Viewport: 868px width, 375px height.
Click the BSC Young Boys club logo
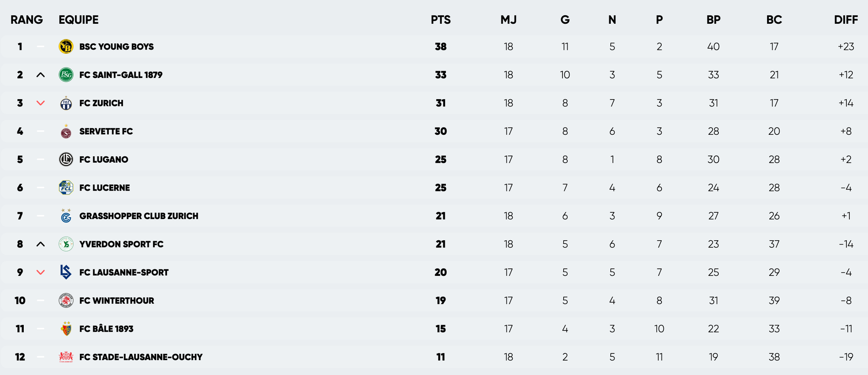tap(66, 47)
